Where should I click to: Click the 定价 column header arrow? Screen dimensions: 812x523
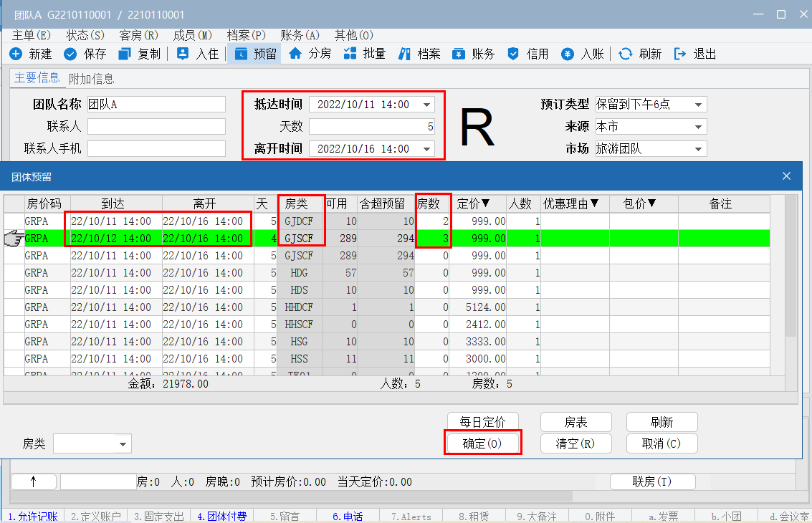click(x=486, y=203)
